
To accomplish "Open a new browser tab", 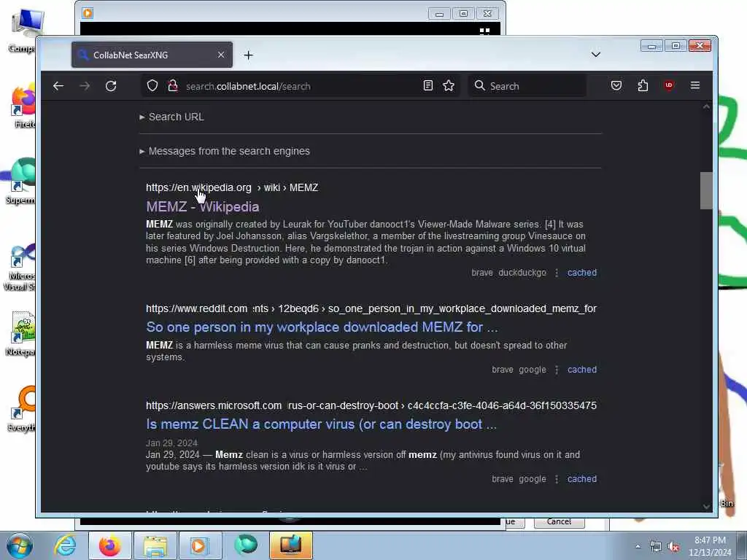I will [248, 55].
